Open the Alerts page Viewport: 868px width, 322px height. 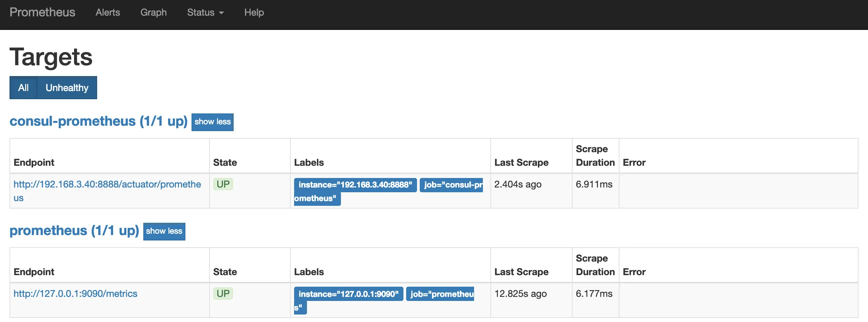108,13
